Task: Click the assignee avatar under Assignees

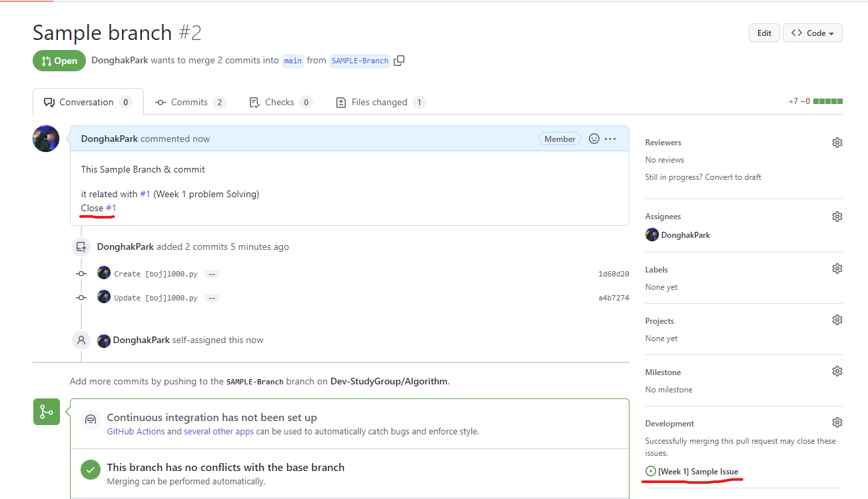Action: [652, 235]
